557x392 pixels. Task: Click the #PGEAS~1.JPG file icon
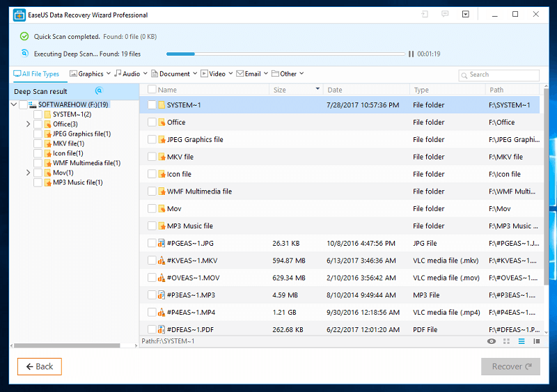[162, 244]
